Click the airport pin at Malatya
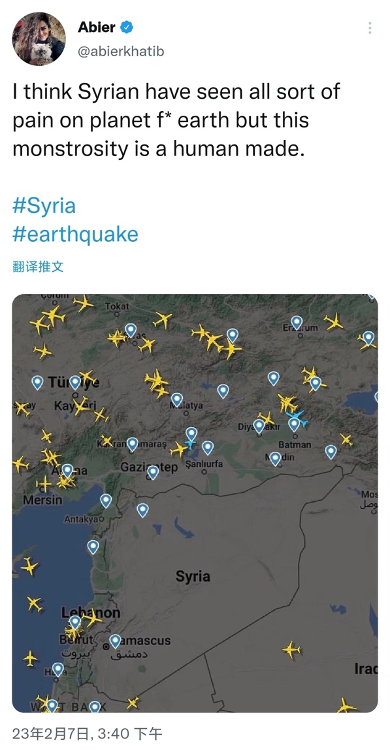This screenshot has height=750, width=390. click(177, 399)
